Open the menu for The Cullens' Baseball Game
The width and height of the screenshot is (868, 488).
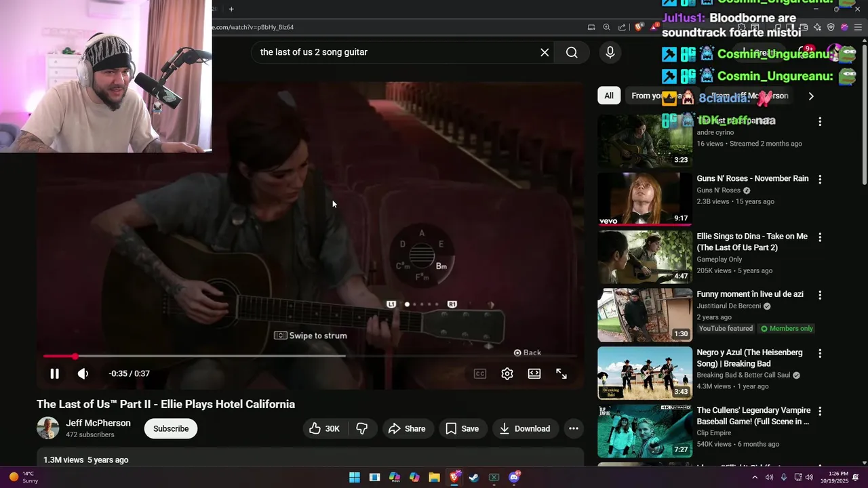click(x=820, y=411)
